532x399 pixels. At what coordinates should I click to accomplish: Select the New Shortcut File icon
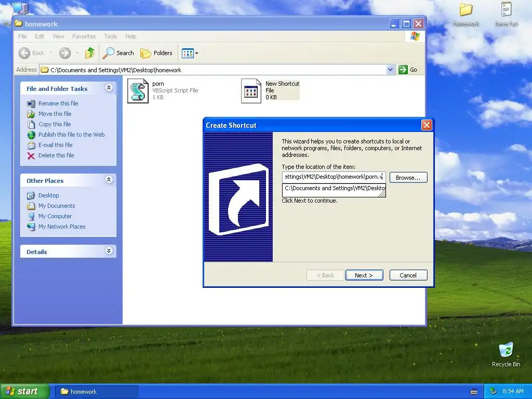tap(251, 91)
